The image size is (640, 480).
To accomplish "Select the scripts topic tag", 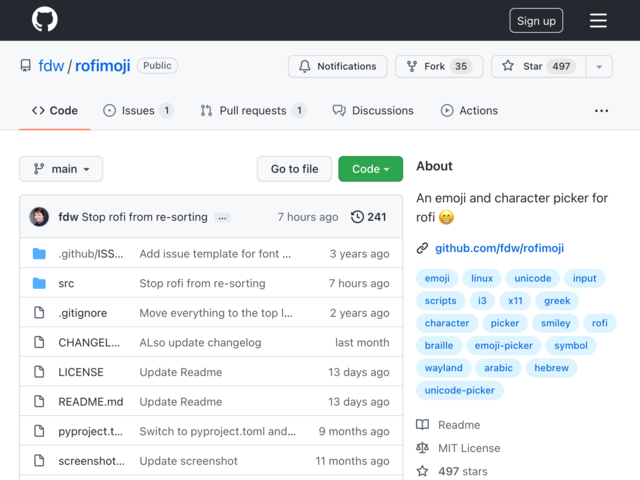I will (440, 301).
